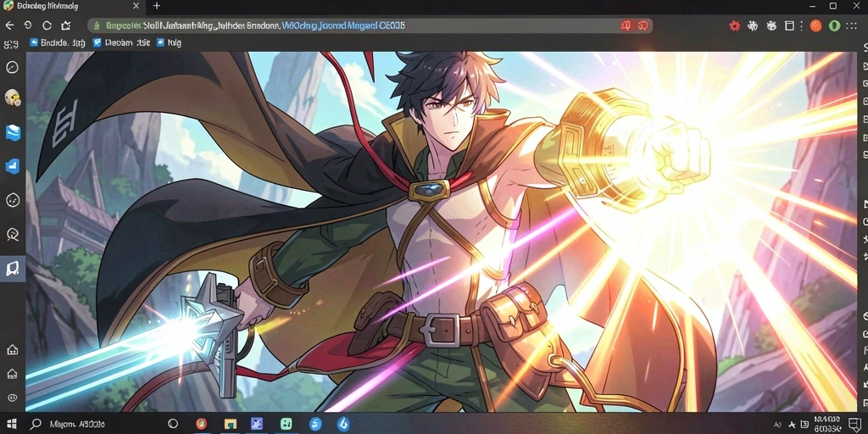Screen dimensions: 868x434
Task: Click the green circular toolbar icon
Action: (834, 25)
